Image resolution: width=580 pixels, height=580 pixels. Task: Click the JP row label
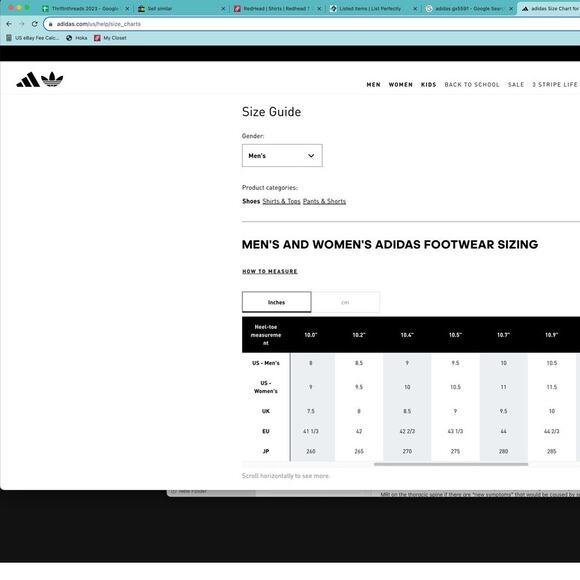click(266, 451)
